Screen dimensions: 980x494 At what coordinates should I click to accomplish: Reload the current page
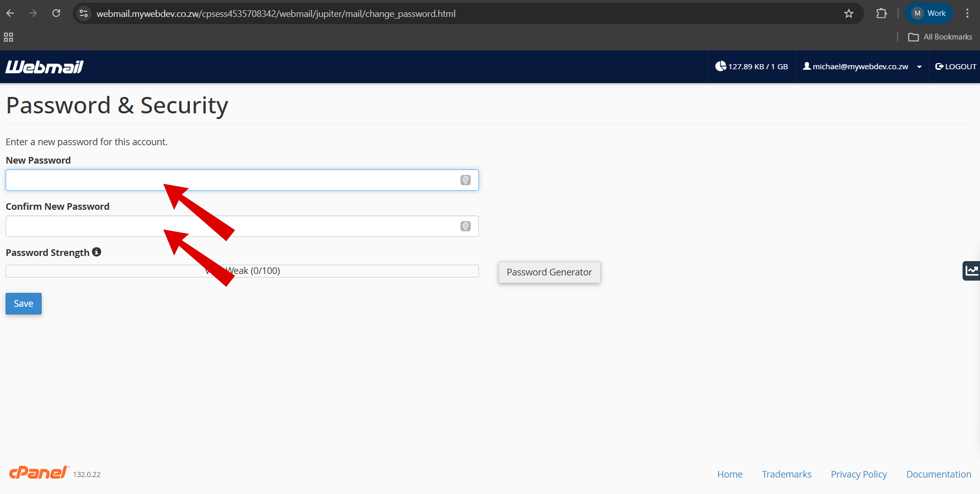click(56, 13)
